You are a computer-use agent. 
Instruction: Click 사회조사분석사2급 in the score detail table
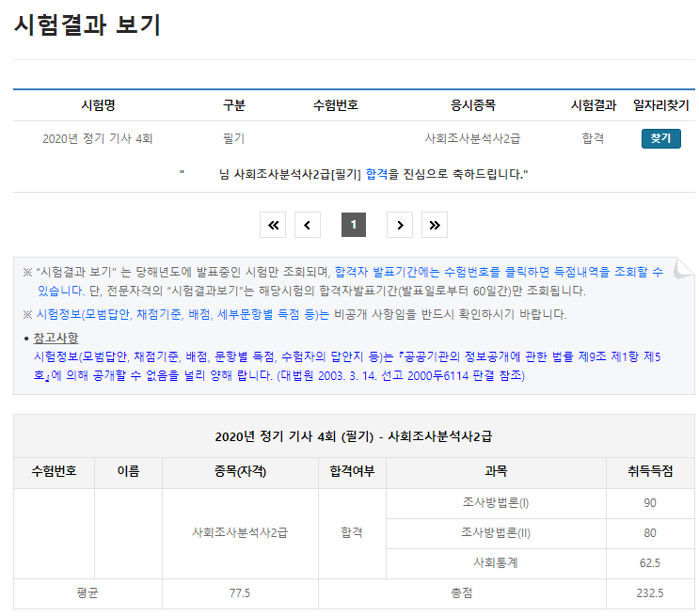[x=240, y=532]
